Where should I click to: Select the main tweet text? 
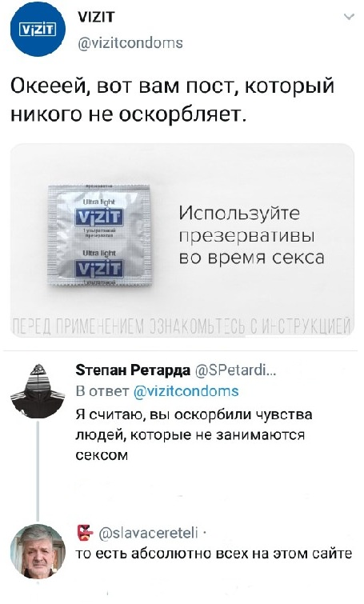pos(172,99)
